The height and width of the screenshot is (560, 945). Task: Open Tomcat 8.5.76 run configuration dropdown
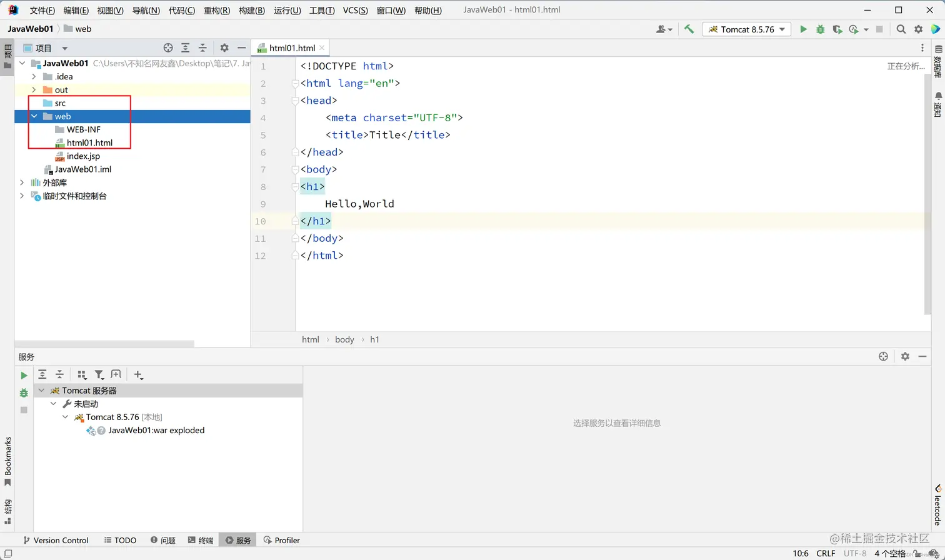(747, 29)
